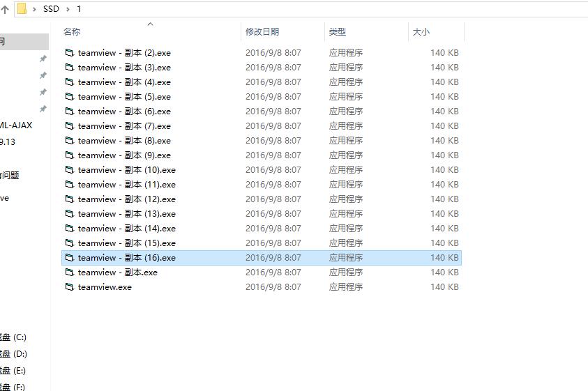
Task: Click the sort arrow above 名称 column
Action: tap(151, 24)
